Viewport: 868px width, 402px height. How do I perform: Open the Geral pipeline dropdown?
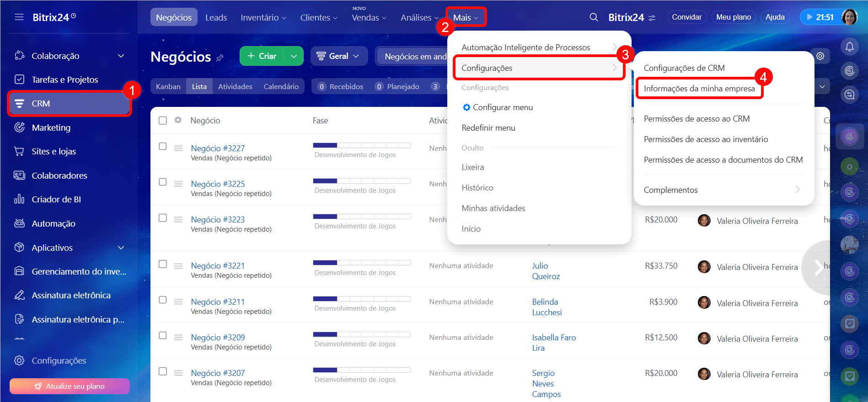(x=338, y=56)
